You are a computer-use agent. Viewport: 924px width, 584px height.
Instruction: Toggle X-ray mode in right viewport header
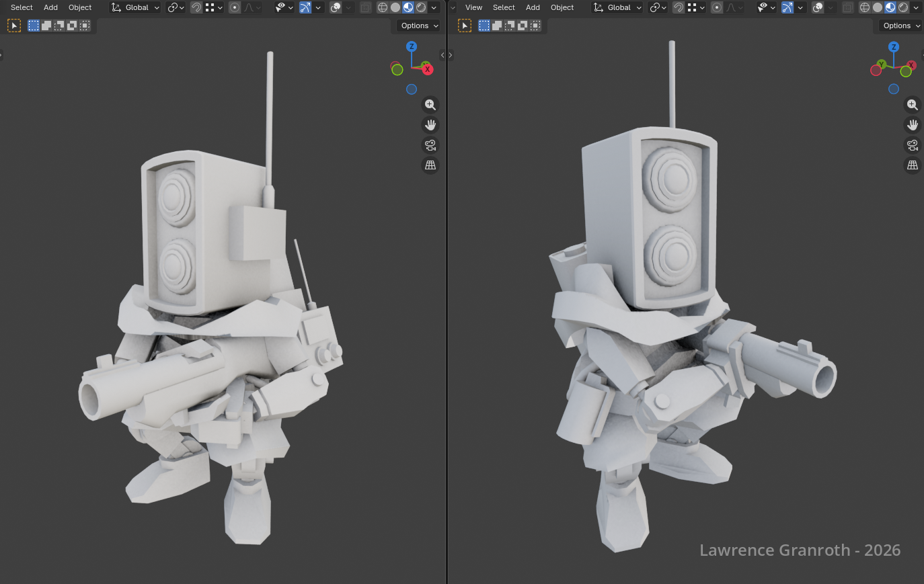pos(848,7)
